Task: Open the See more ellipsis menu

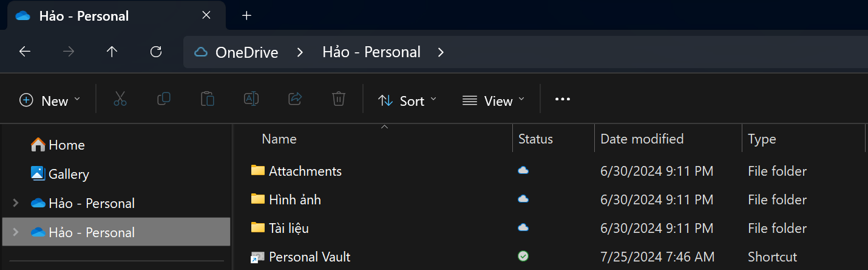Action: click(x=563, y=99)
